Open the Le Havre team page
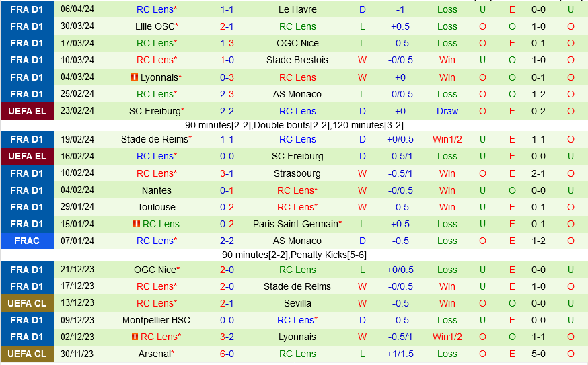The image size is (588, 365). tap(297, 9)
